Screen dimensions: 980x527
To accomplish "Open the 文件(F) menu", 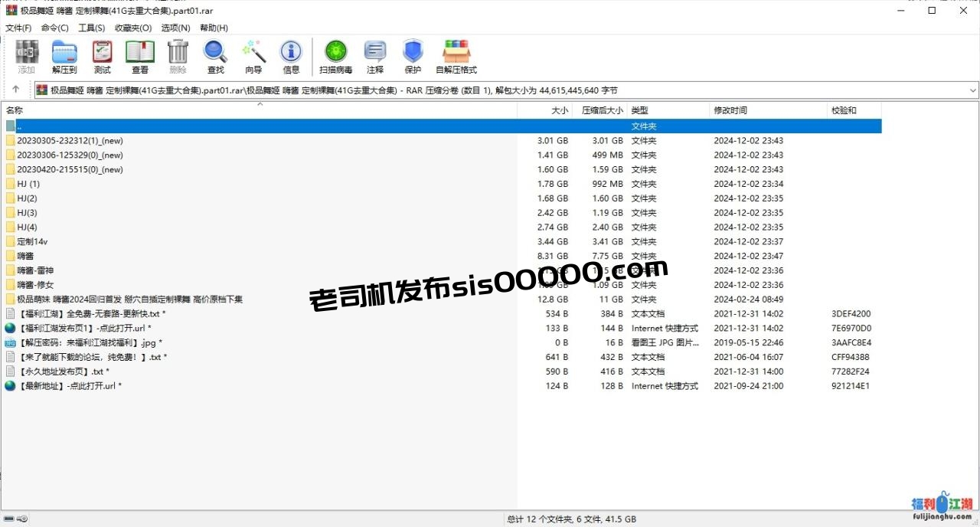I will pyautogui.click(x=18, y=28).
